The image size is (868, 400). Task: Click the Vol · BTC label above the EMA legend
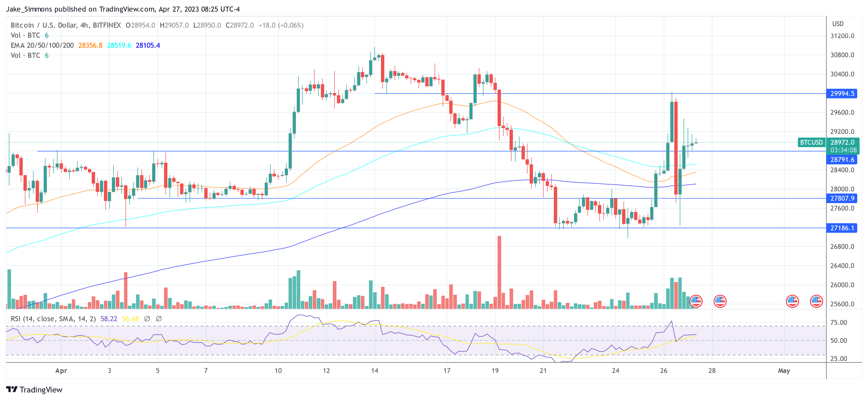(25, 35)
